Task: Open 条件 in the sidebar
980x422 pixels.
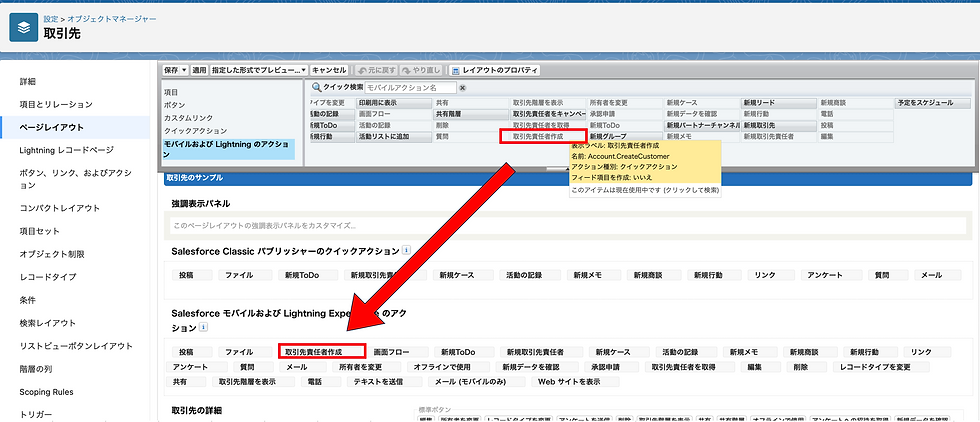Action: 28,300
